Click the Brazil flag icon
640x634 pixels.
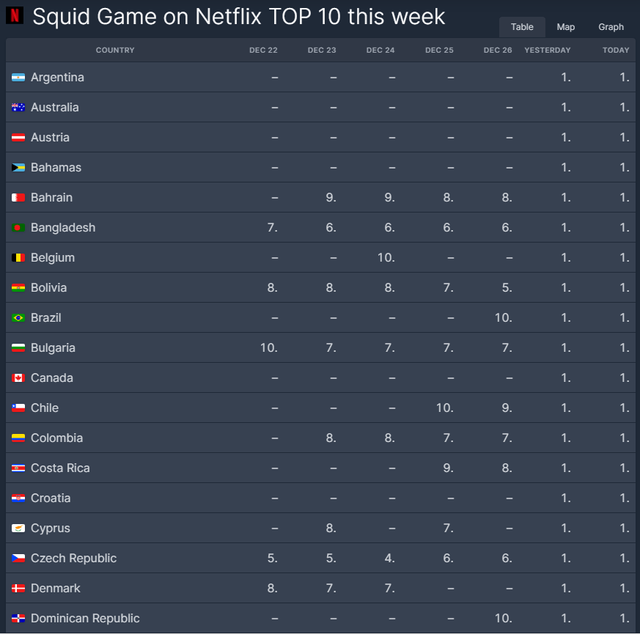[18, 318]
